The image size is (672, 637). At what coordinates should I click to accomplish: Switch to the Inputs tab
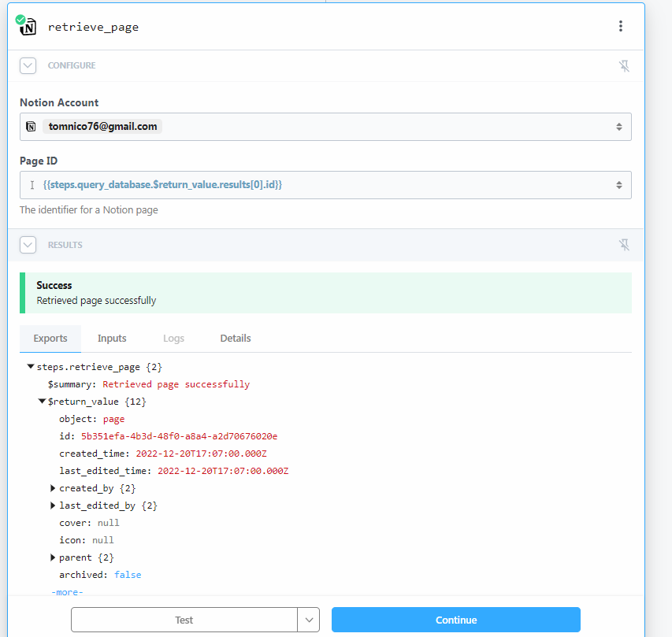click(x=111, y=338)
